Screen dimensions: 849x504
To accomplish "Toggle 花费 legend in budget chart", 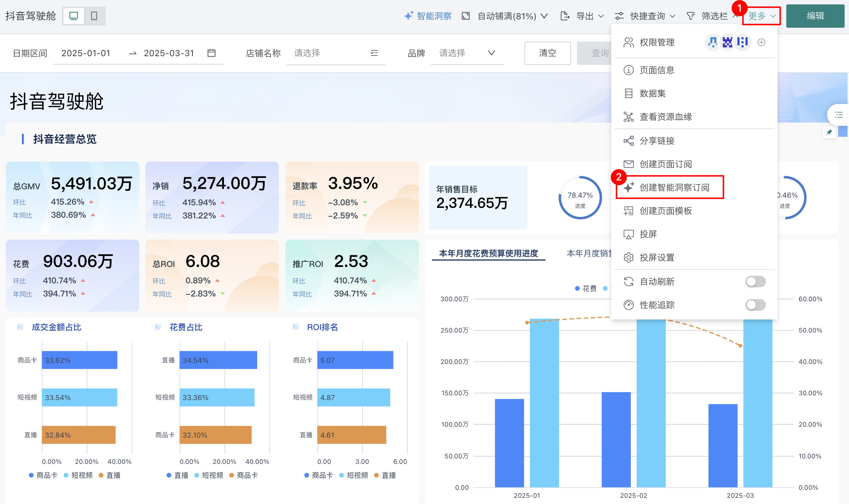I will 586,288.
